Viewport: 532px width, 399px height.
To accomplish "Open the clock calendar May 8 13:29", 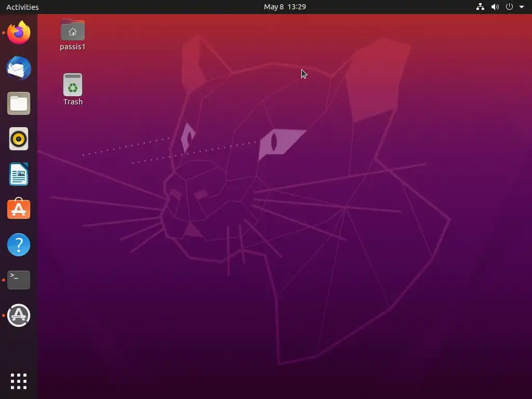I will click(285, 7).
